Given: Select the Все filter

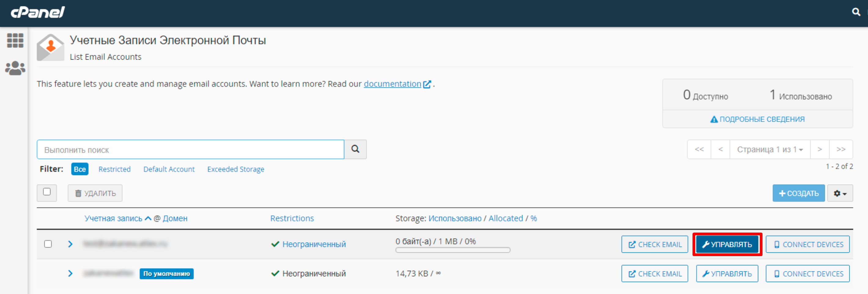Looking at the screenshot, I should 80,169.
